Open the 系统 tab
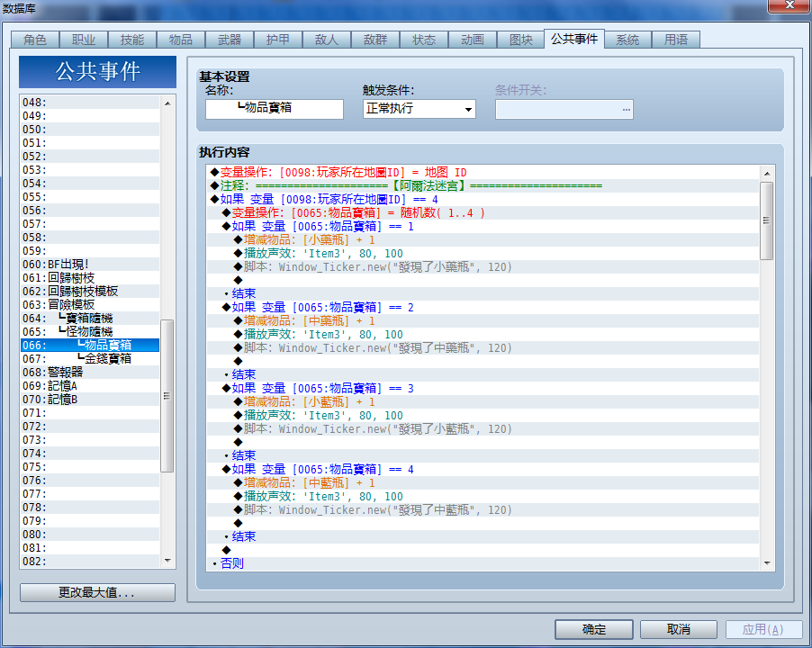The image size is (812, 648). pyautogui.click(x=627, y=40)
